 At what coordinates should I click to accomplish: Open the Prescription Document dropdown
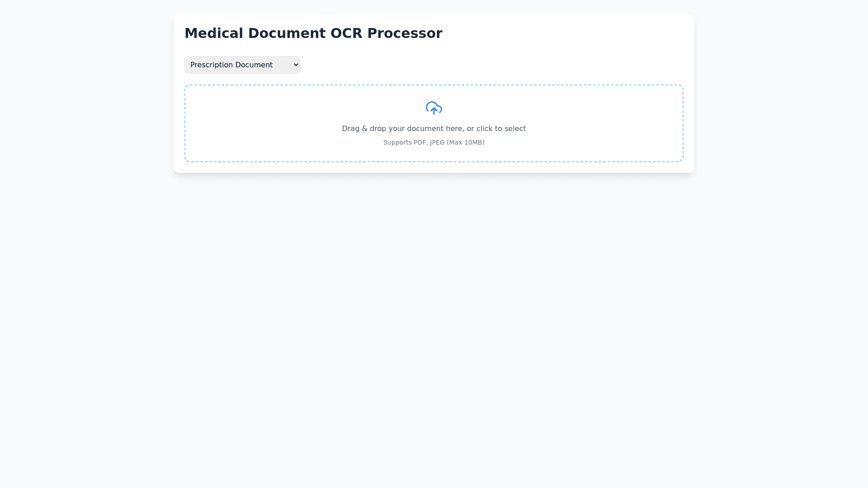coord(242,65)
